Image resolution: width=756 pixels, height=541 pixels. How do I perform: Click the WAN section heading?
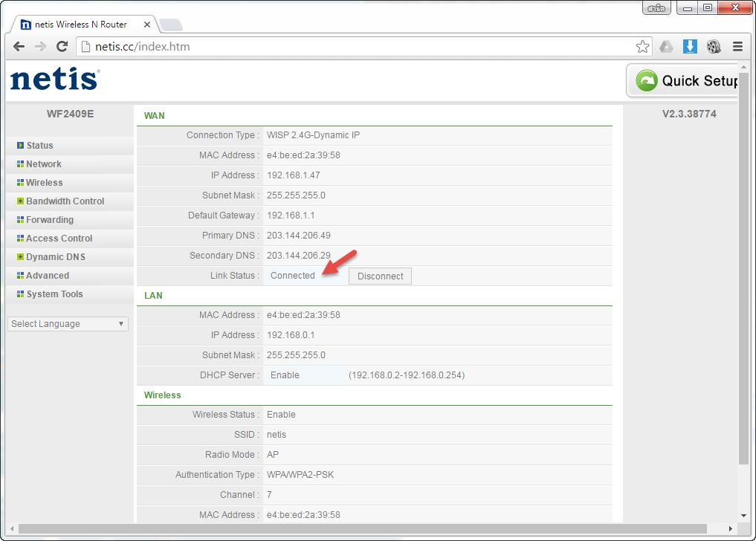pyautogui.click(x=155, y=116)
